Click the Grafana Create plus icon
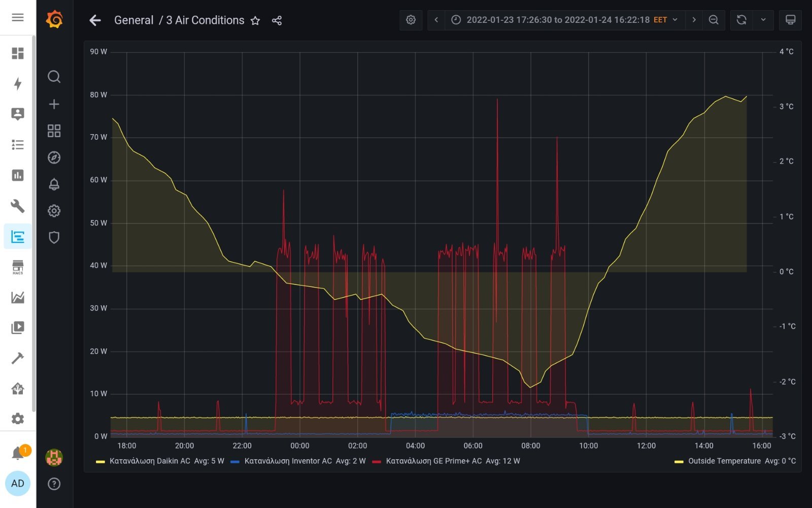Screen dimensions: 812x508 point(54,104)
